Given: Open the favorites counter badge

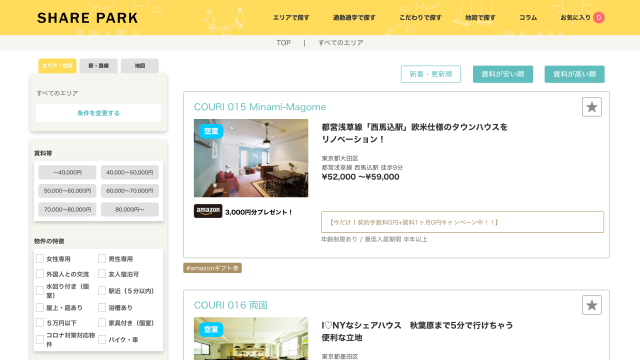Looking at the screenshot, I should [x=598, y=18].
